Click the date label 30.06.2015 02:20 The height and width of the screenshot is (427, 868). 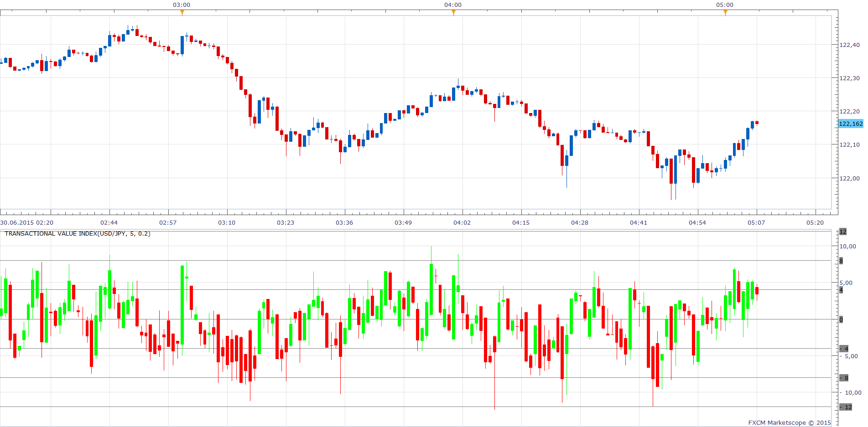pos(27,222)
